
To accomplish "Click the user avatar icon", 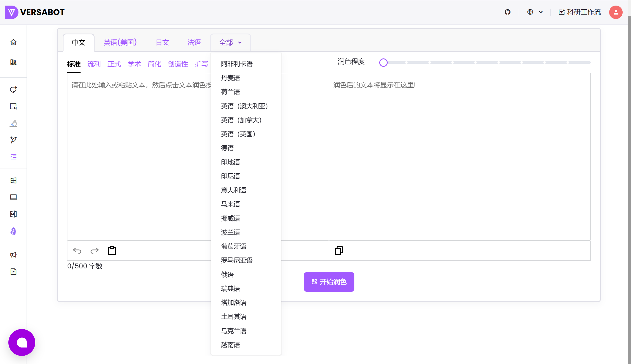I will coord(616,12).
